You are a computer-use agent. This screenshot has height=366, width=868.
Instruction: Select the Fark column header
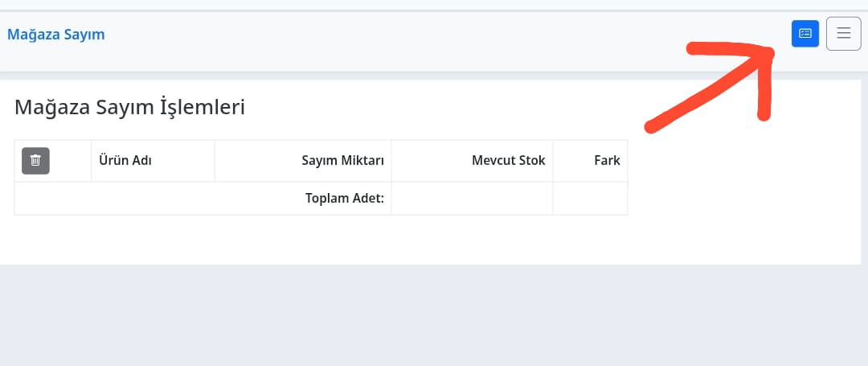pos(590,161)
